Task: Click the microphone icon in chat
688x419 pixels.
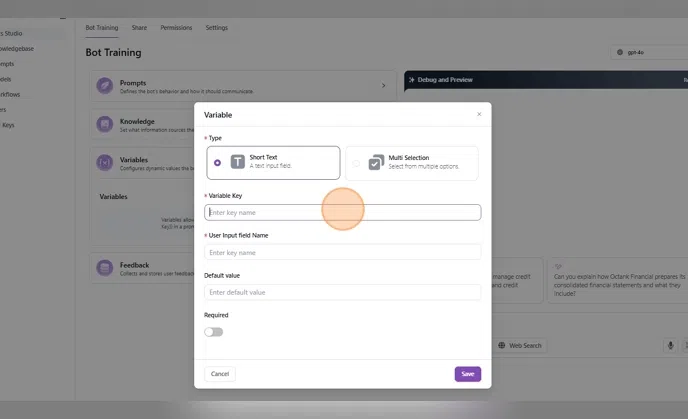Action: tap(670, 345)
